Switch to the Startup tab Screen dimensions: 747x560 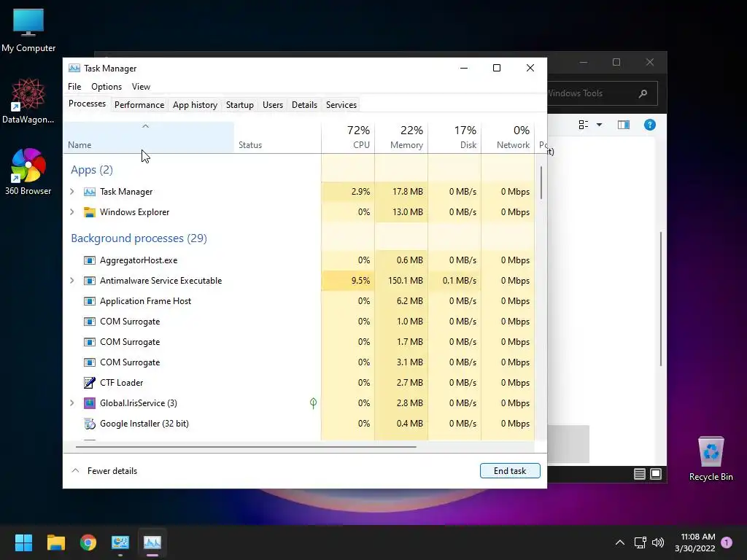click(239, 105)
